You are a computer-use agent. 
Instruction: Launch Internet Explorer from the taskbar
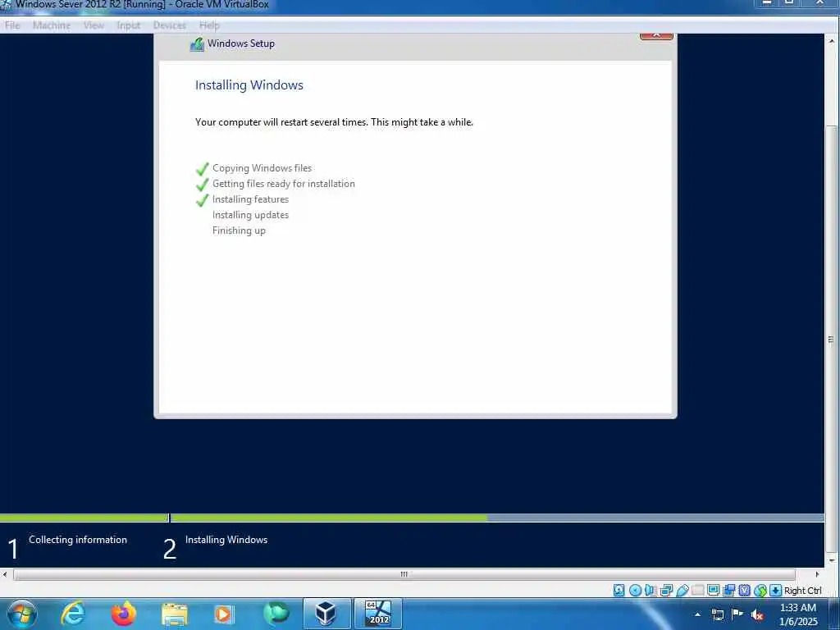click(x=73, y=614)
